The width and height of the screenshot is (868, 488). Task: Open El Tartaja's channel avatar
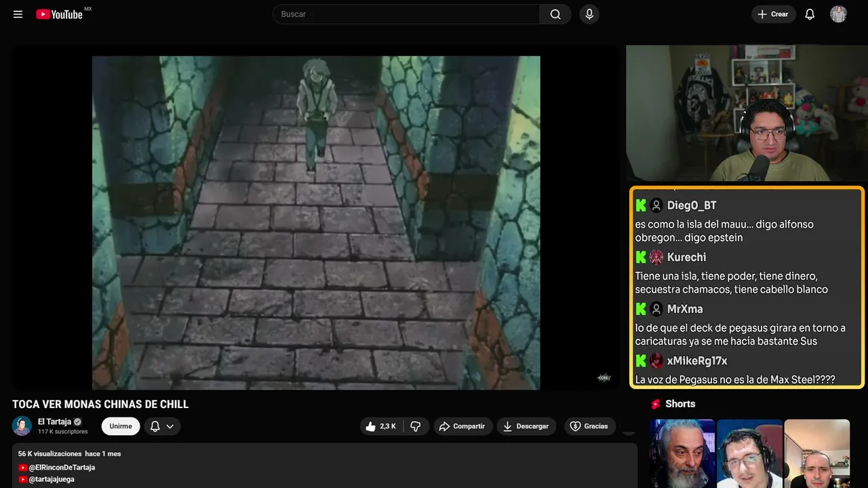22,426
